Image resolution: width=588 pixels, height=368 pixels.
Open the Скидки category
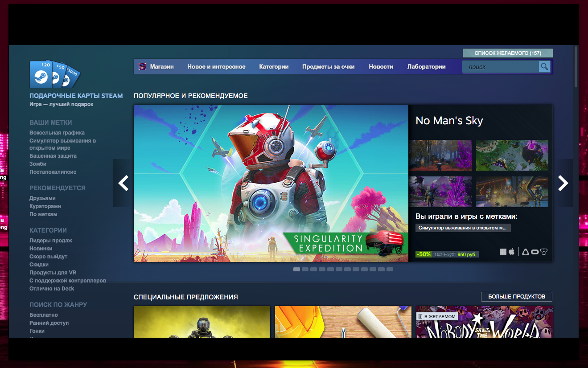(x=39, y=265)
